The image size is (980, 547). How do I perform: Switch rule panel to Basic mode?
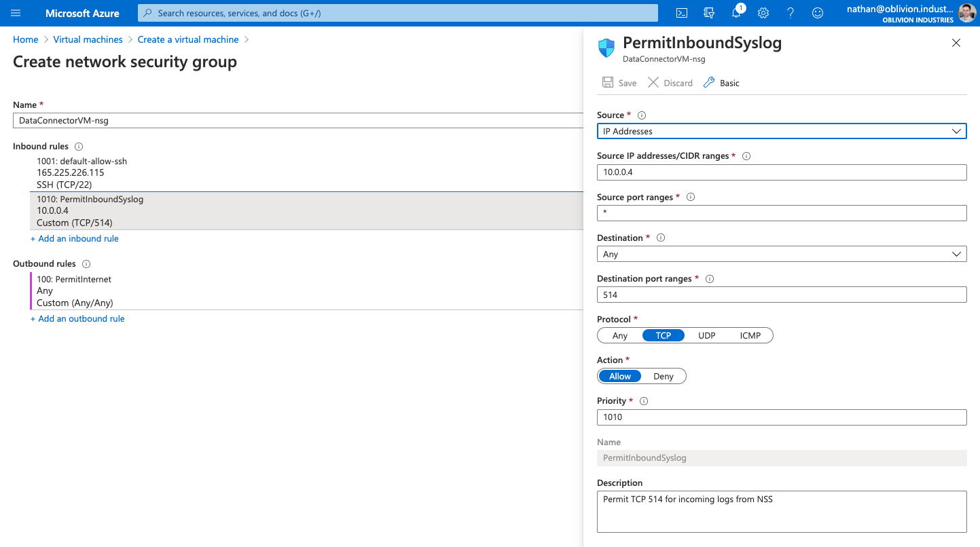(722, 83)
